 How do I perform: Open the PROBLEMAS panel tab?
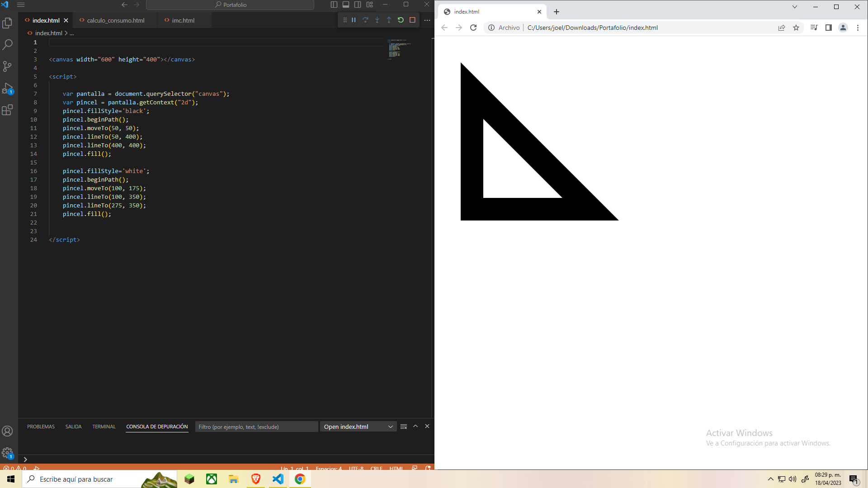41,427
